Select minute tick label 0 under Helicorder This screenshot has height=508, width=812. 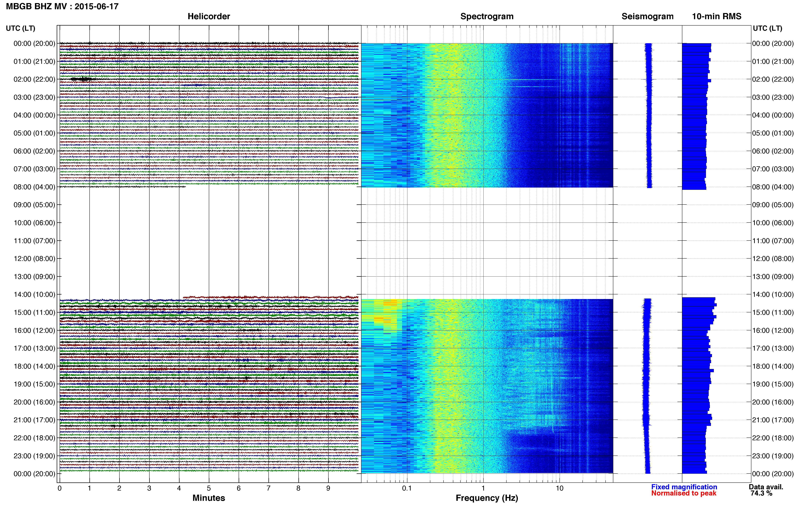[59, 488]
